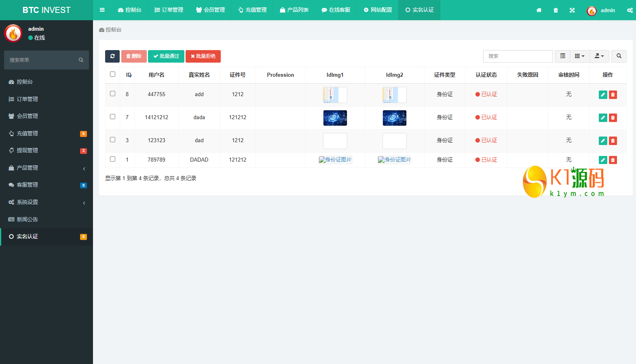Open 客服管理 in the sidebar
Screen dimensions: 636x364
(46, 185)
